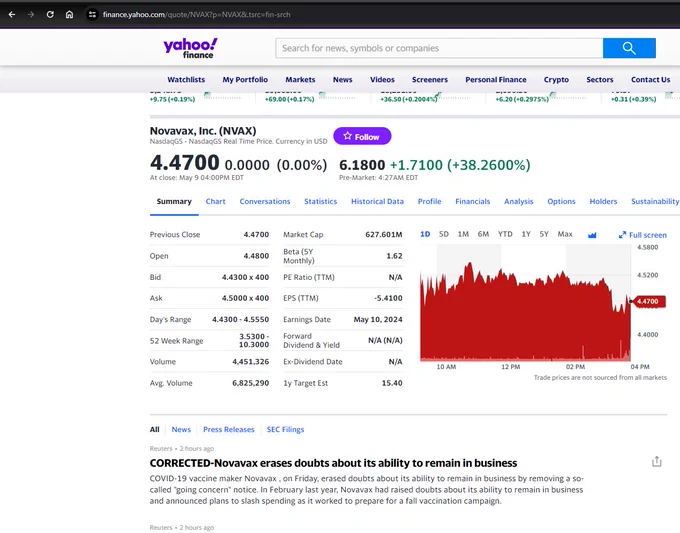Click the Yahoo Finance logo
680x533 pixels.
click(190, 48)
